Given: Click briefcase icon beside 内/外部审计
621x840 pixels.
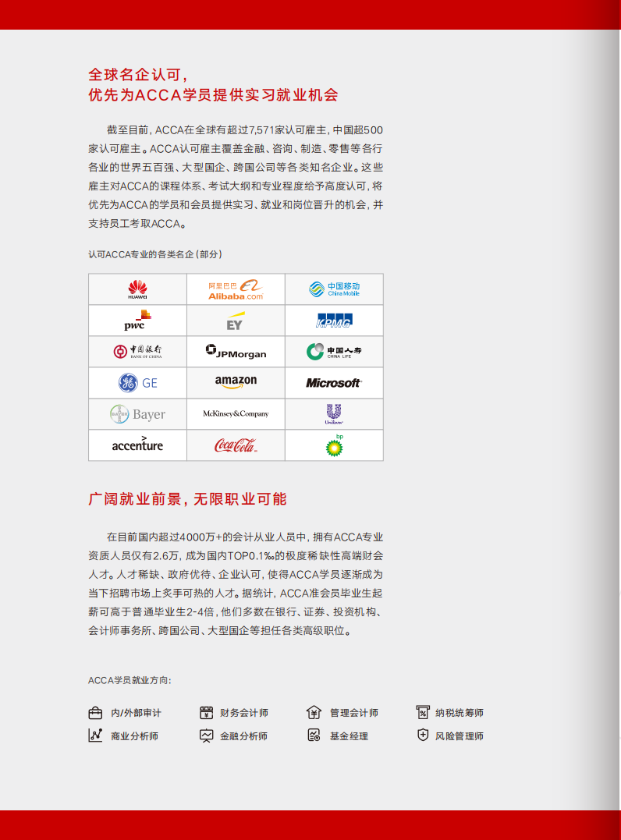Looking at the screenshot, I should [95, 713].
